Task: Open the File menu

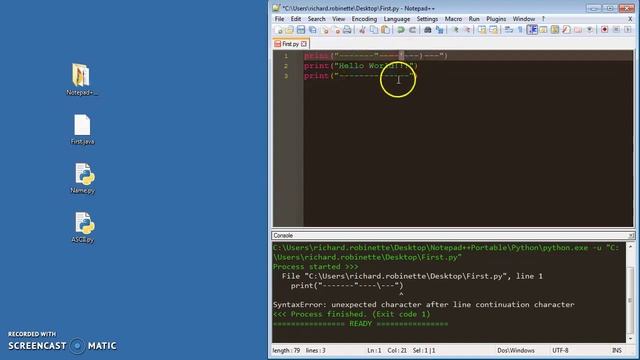Action: click(279, 19)
